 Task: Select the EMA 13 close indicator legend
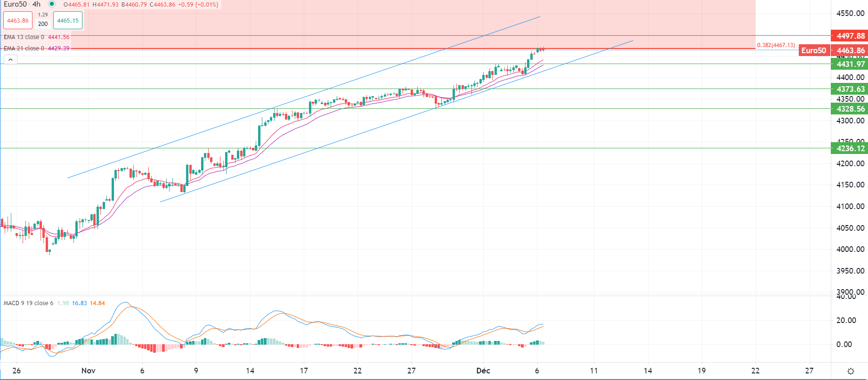(24, 37)
